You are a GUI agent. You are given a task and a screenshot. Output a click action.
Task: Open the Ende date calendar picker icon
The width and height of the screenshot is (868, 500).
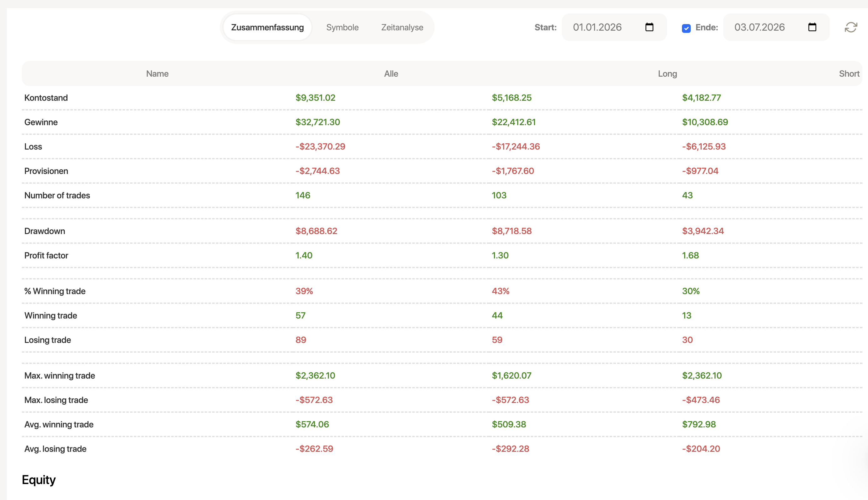tap(812, 27)
